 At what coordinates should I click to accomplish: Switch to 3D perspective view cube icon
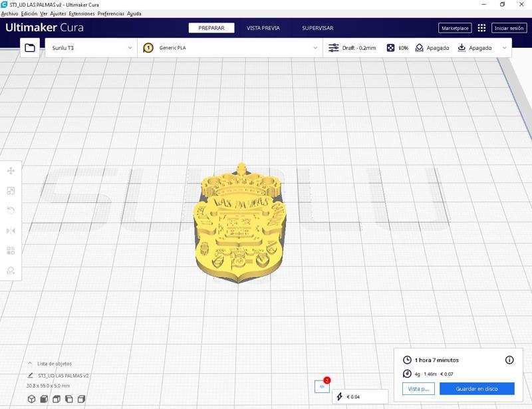[31, 399]
